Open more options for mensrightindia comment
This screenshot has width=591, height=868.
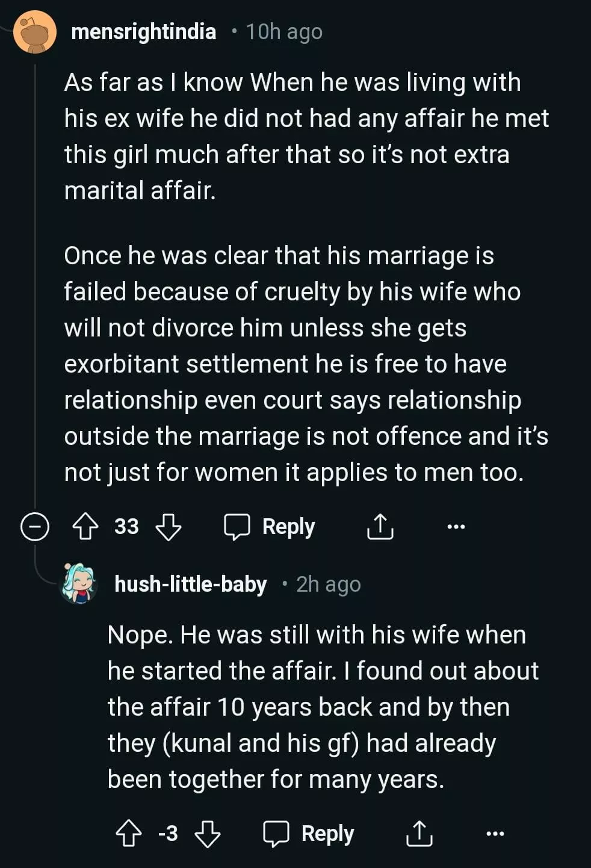[456, 527]
